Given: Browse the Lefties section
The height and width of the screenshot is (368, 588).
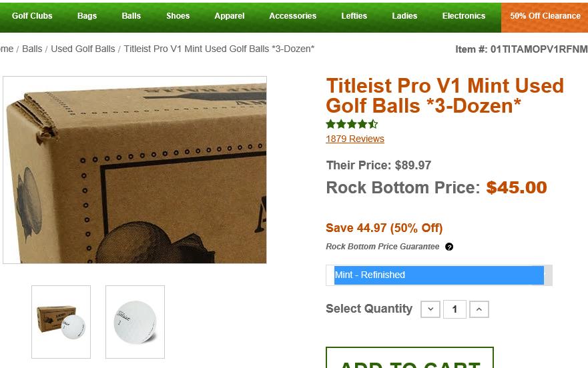Looking at the screenshot, I should pos(354,16).
